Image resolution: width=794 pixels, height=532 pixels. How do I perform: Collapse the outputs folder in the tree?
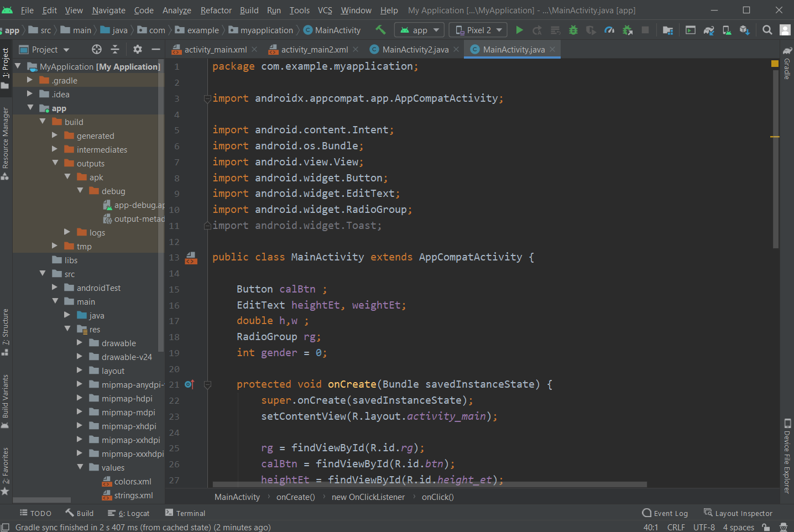pos(55,163)
